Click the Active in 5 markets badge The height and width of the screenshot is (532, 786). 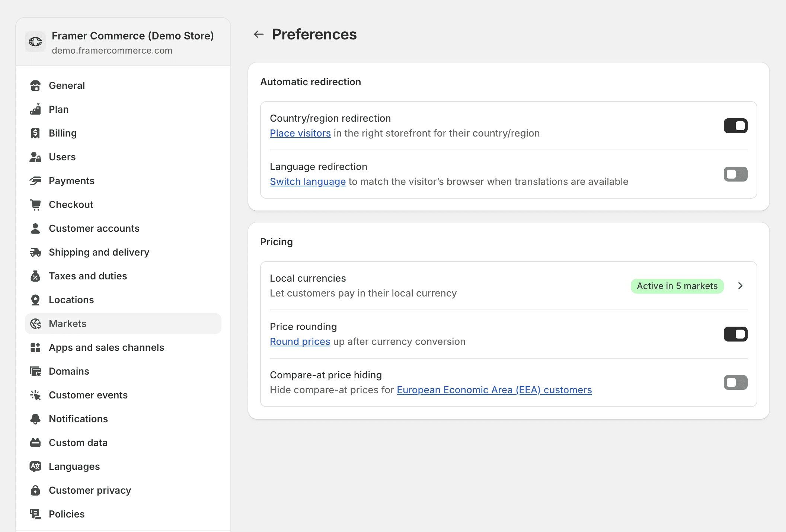tap(677, 286)
